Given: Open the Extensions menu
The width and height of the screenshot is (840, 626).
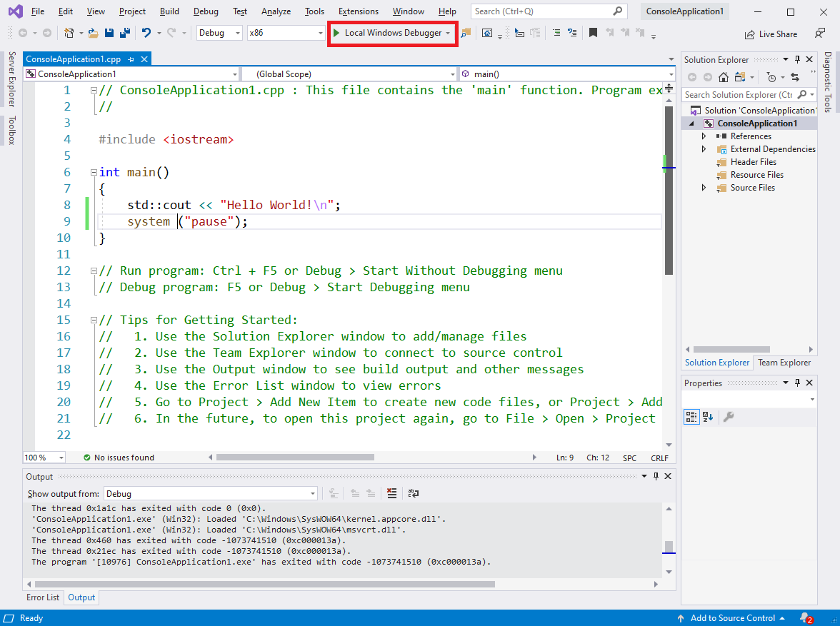Looking at the screenshot, I should pyautogui.click(x=359, y=11).
